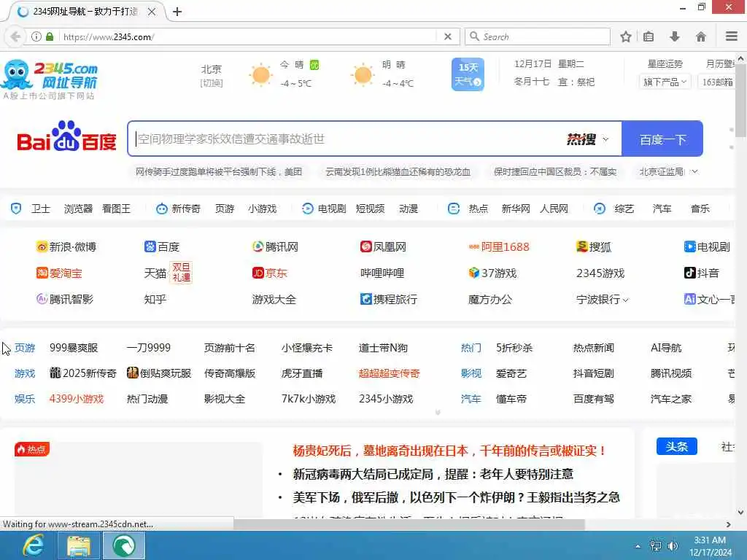Screen dimensions: 747x560
Task: Open the headline 杨贵妃死后 news link
Action: (x=449, y=451)
